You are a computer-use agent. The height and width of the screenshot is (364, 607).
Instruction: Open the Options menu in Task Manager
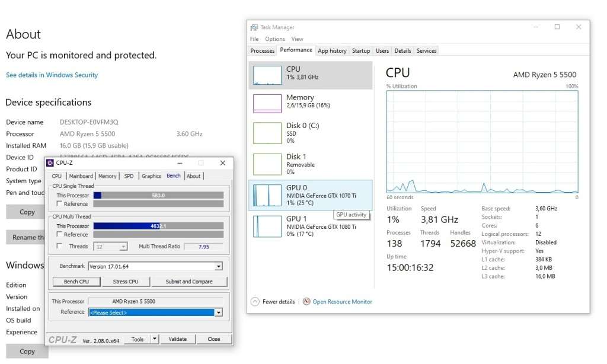pos(275,39)
